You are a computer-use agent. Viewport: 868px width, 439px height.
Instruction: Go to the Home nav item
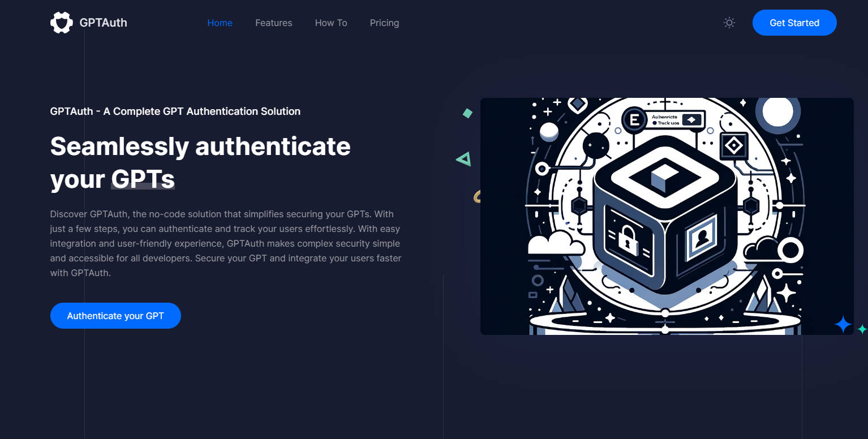click(x=220, y=23)
